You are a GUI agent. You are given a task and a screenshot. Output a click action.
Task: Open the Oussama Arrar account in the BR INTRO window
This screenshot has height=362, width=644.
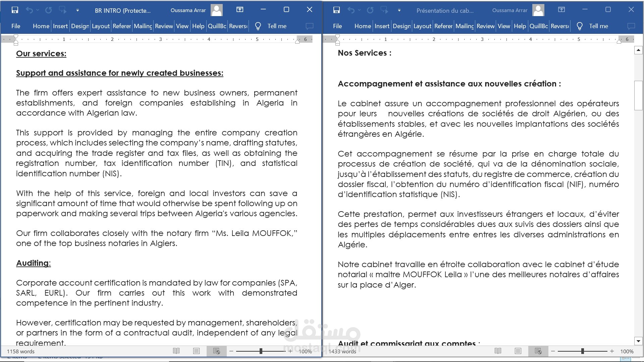196,10
